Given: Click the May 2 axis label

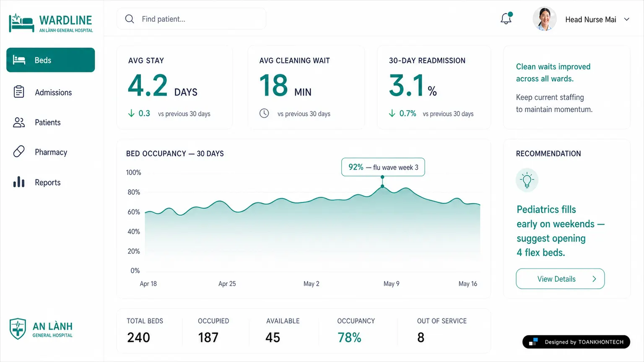Looking at the screenshot, I should coord(311,284).
